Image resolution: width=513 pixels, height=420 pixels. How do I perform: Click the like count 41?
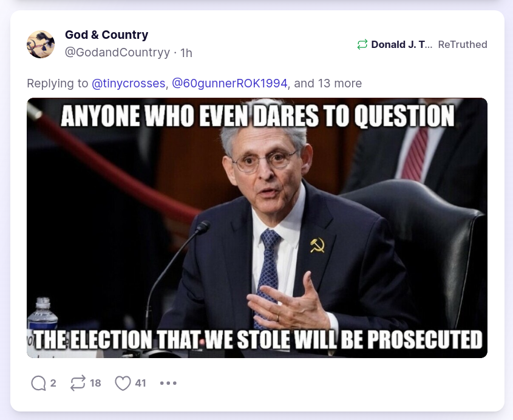point(140,383)
